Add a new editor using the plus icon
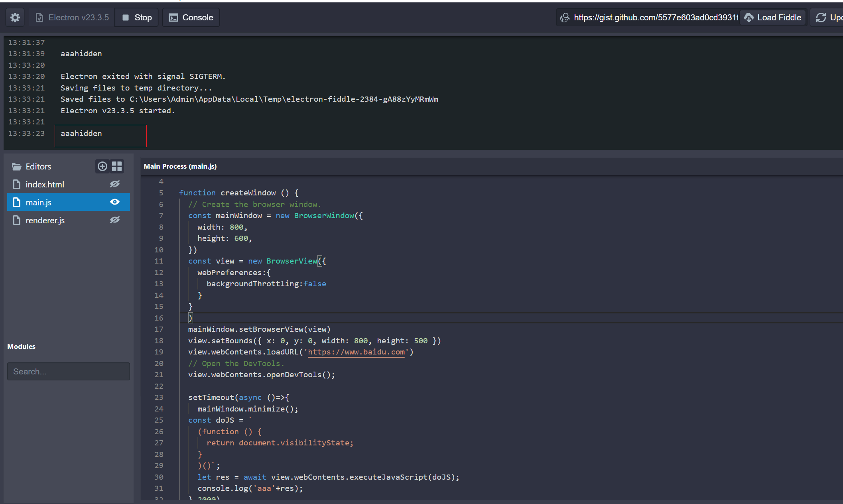This screenshot has height=504, width=843. [102, 166]
